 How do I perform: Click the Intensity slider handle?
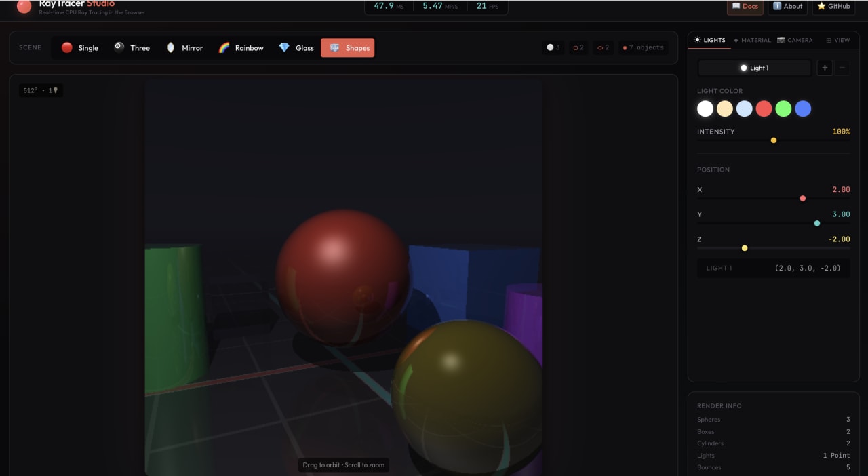[x=774, y=140]
